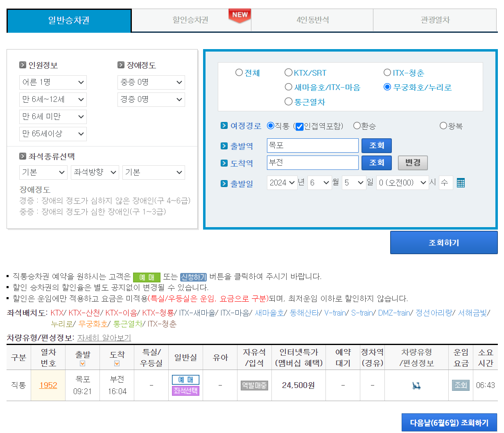Viewport: 504px width, 433px height.
Task: Select the 전체 train type radio button
Action: click(x=239, y=72)
